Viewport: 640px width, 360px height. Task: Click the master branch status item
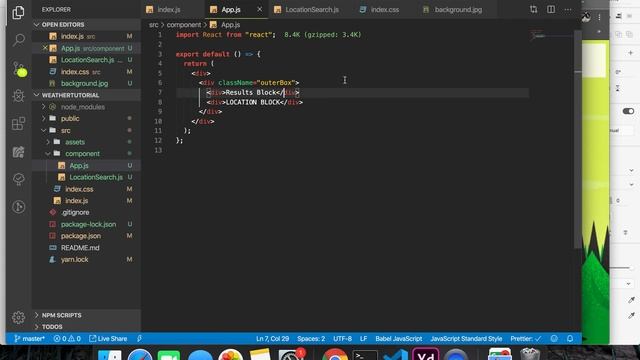coord(29,339)
